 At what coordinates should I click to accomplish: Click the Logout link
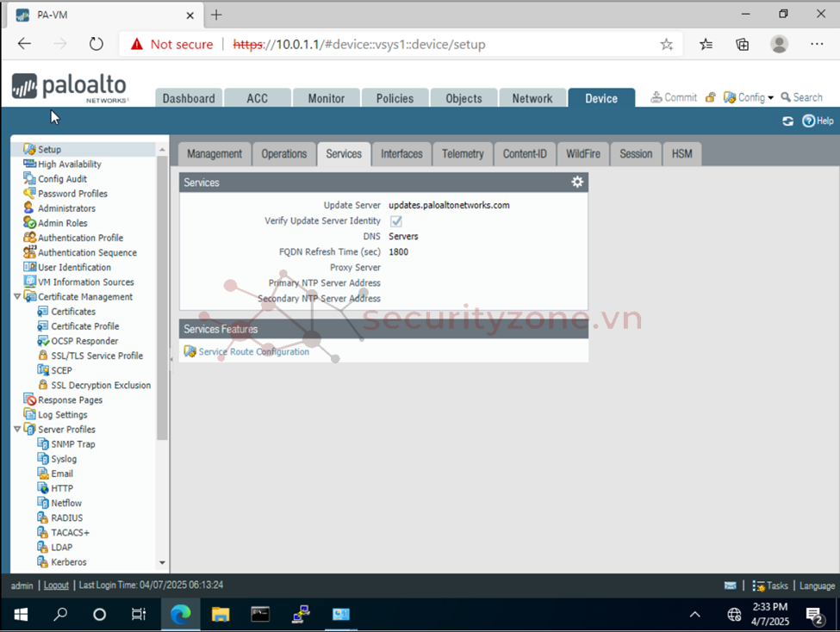point(56,586)
